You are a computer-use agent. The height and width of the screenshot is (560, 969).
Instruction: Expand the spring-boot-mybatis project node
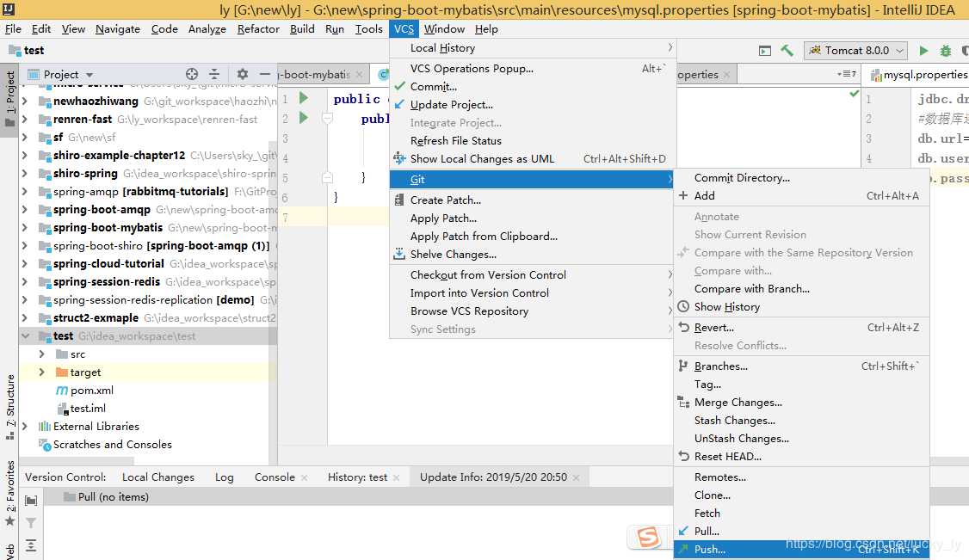[25, 228]
